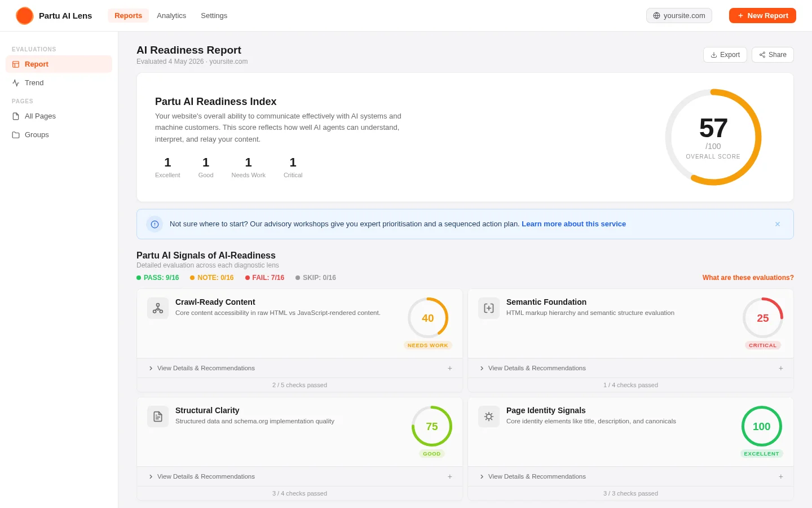
Task: Open Groups in the sidebar
Action: pyautogui.click(x=59, y=135)
